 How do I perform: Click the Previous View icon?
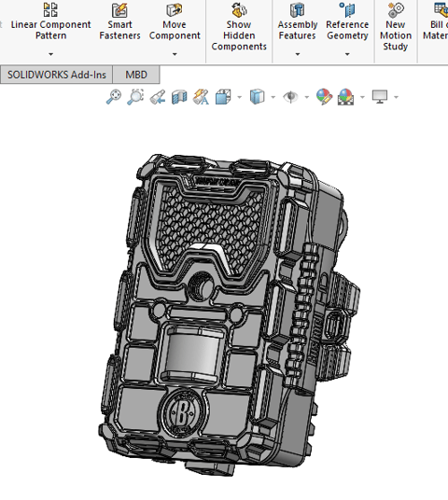pos(158,97)
